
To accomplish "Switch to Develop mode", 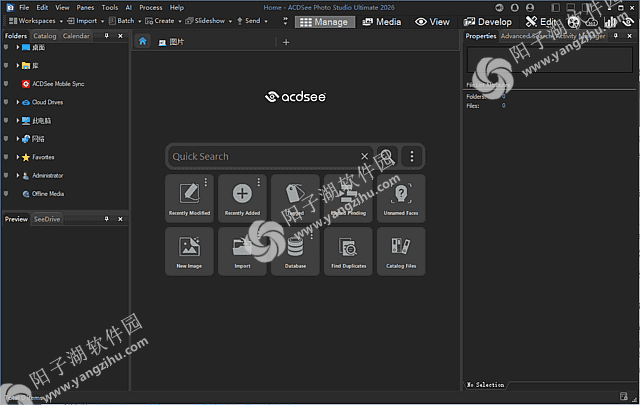I will click(x=488, y=22).
